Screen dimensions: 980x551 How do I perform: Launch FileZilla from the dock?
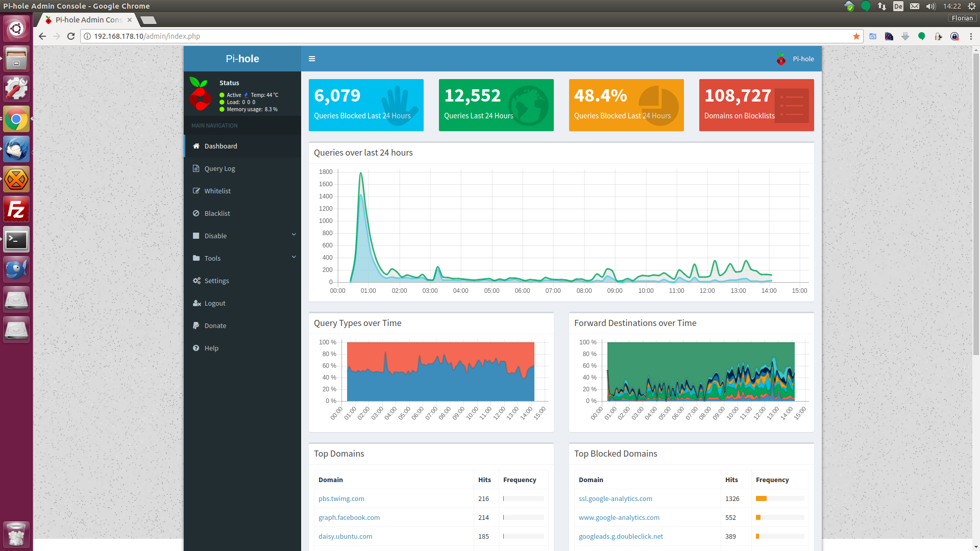(x=16, y=209)
